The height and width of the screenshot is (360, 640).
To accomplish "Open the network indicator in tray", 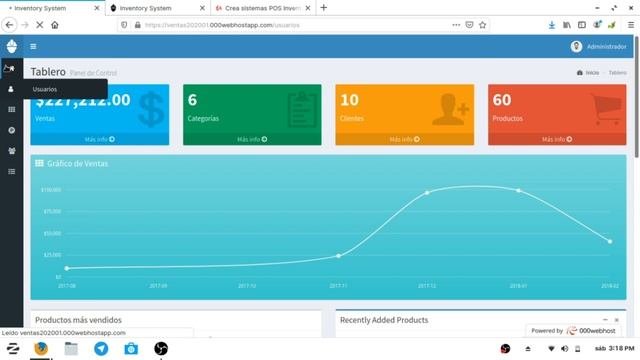I will 551,349.
